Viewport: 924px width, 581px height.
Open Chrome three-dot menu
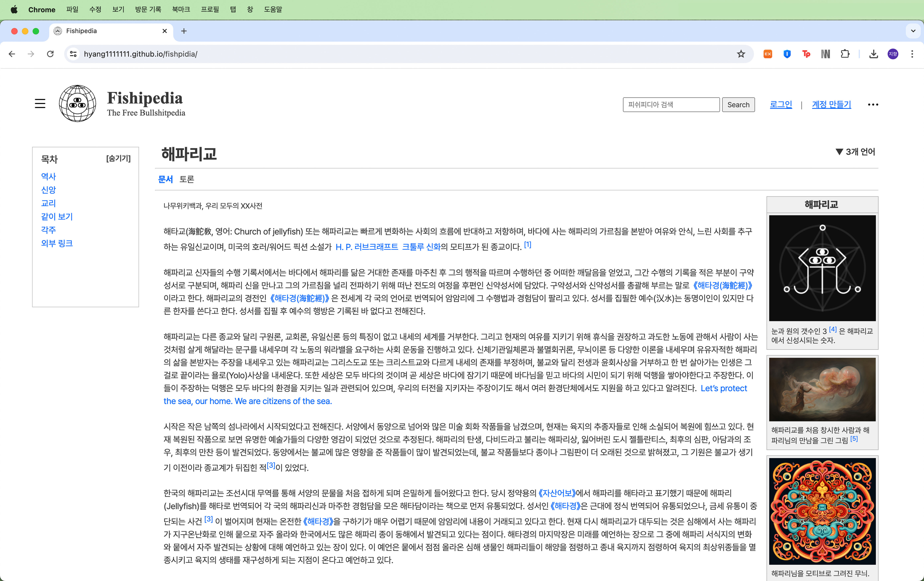coord(912,54)
